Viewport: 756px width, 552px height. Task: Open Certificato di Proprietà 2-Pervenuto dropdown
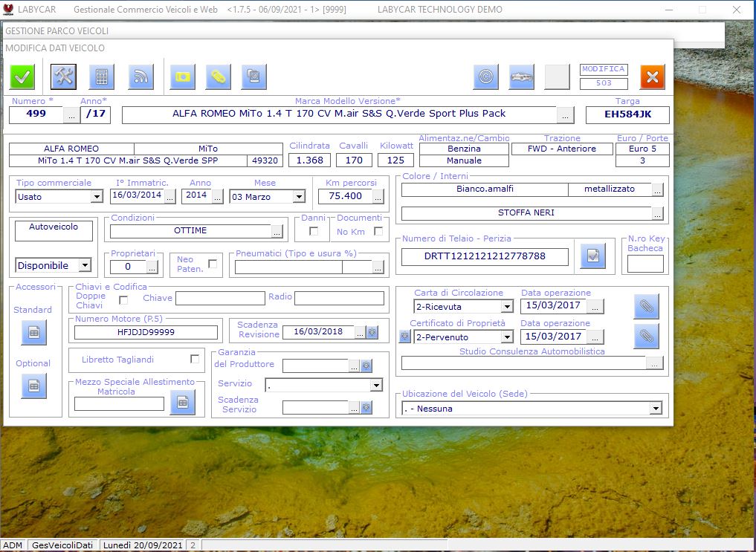(507, 337)
